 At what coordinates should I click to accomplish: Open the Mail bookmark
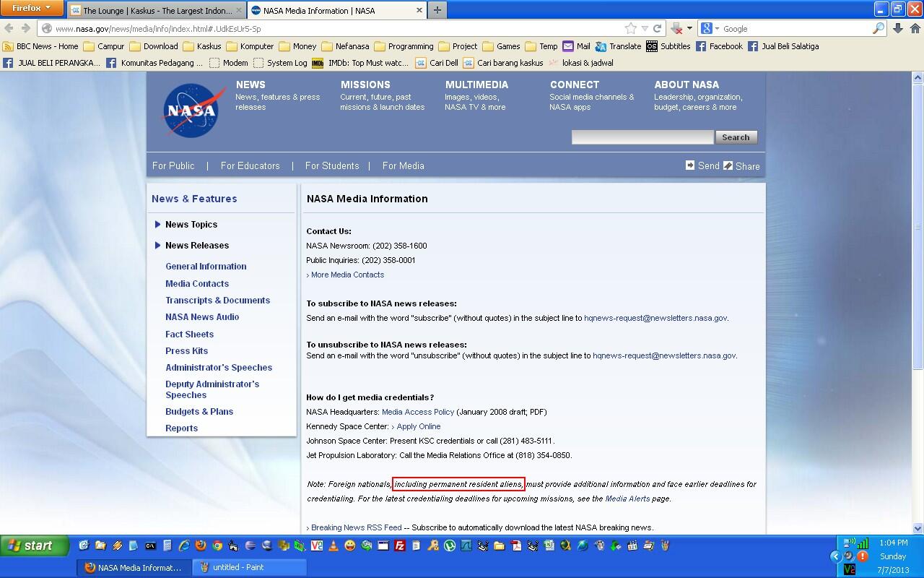tap(576, 46)
